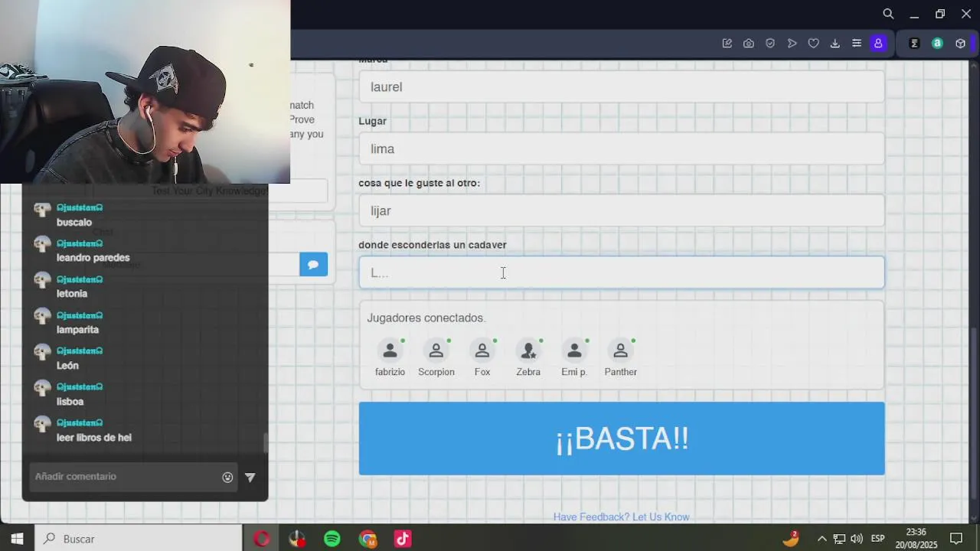
Task: Click Scorpion's player avatar
Action: (x=436, y=350)
